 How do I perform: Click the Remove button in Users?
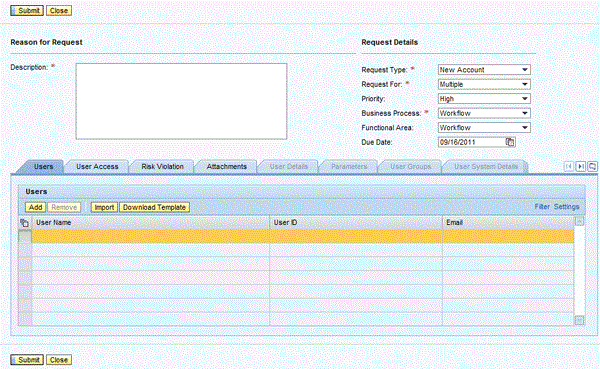click(x=64, y=207)
